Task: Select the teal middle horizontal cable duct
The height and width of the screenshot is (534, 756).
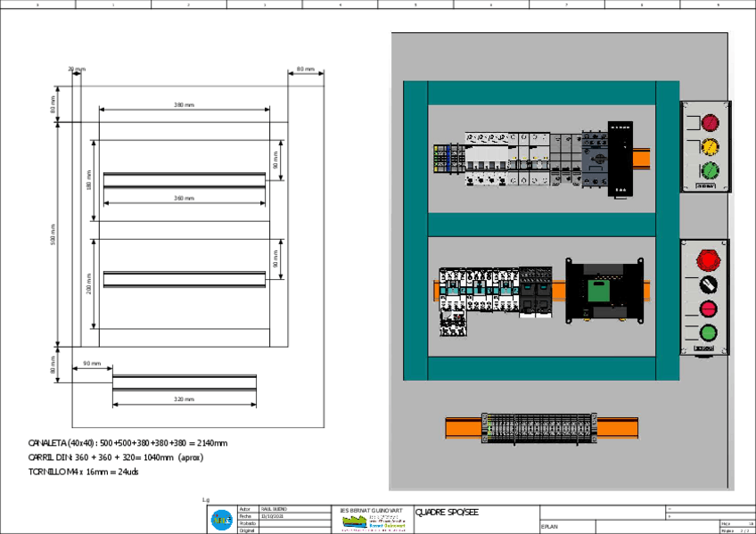Action: pos(541,225)
